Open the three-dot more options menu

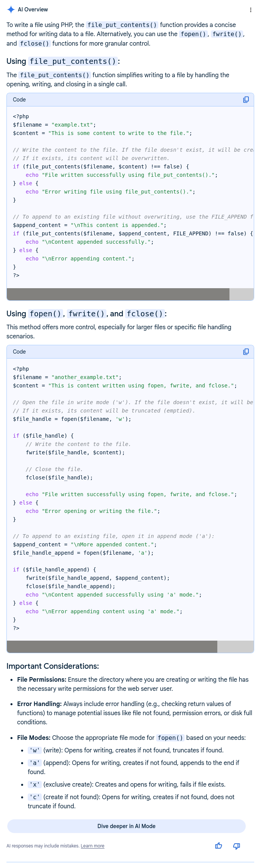pos(250,10)
